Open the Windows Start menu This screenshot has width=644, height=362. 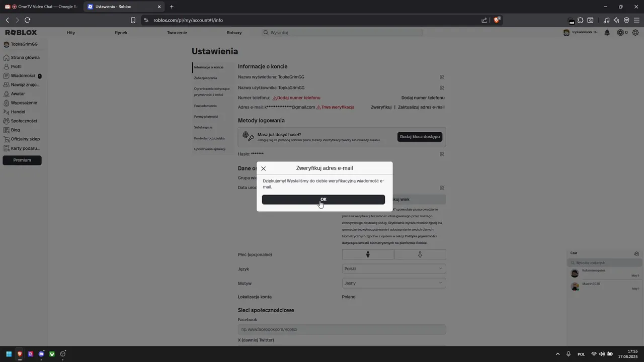coord(9,354)
